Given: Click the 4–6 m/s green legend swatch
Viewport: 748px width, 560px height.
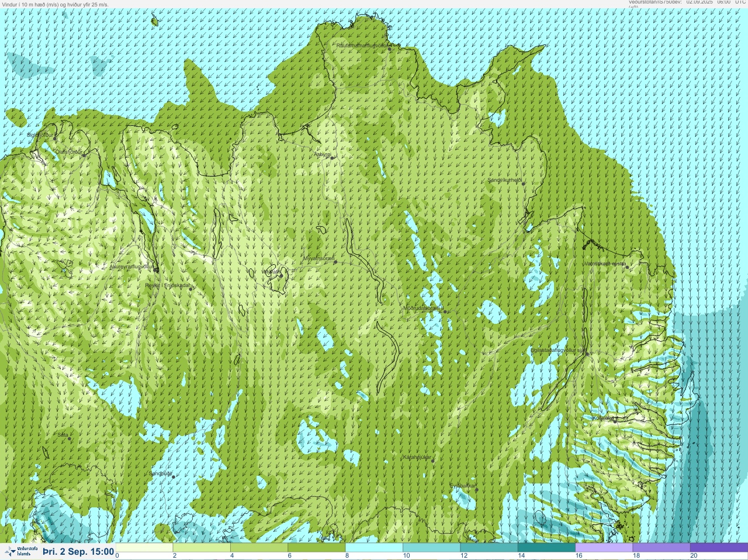Looking at the screenshot, I should [x=259, y=548].
